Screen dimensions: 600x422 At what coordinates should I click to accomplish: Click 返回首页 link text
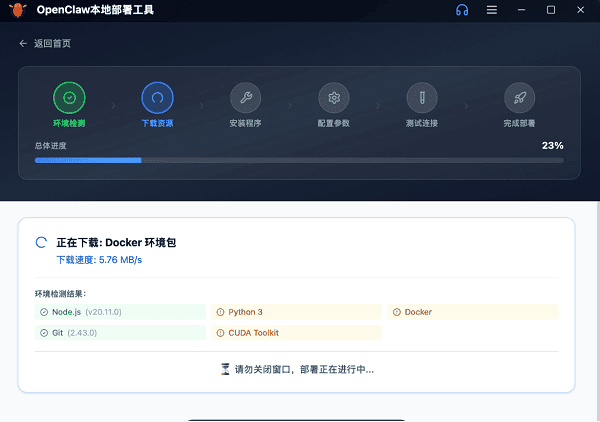(52, 44)
